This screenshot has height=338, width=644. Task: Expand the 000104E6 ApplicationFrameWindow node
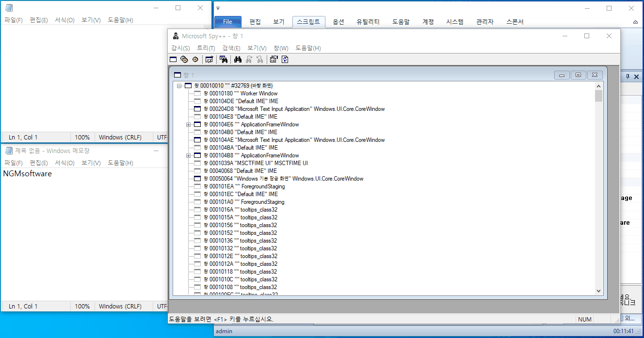coord(189,124)
